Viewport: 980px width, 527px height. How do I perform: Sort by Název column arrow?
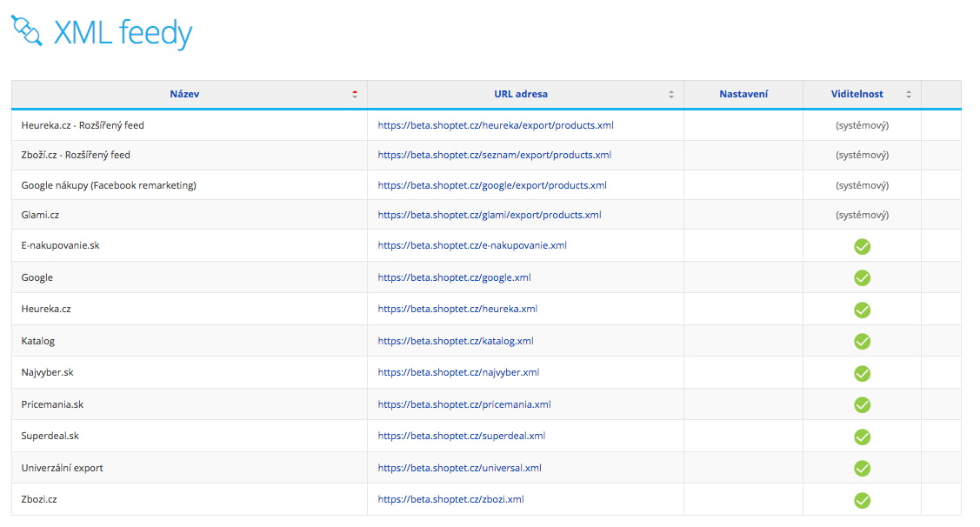click(355, 95)
